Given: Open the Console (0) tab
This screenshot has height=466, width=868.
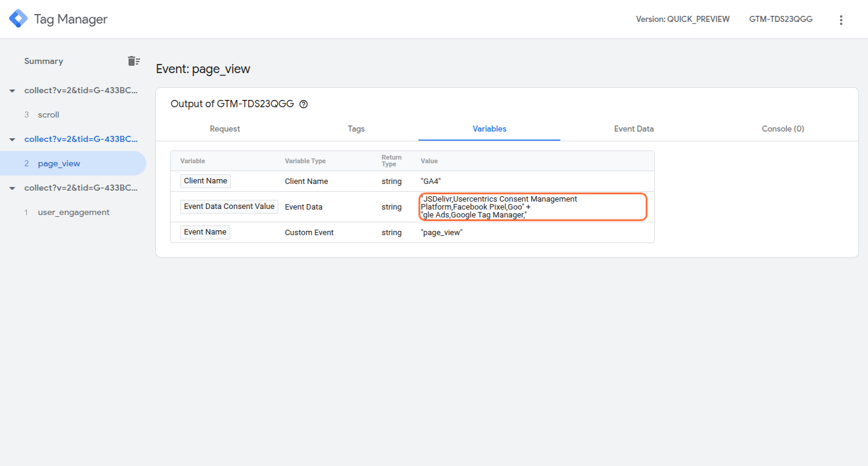Looking at the screenshot, I should (x=783, y=129).
